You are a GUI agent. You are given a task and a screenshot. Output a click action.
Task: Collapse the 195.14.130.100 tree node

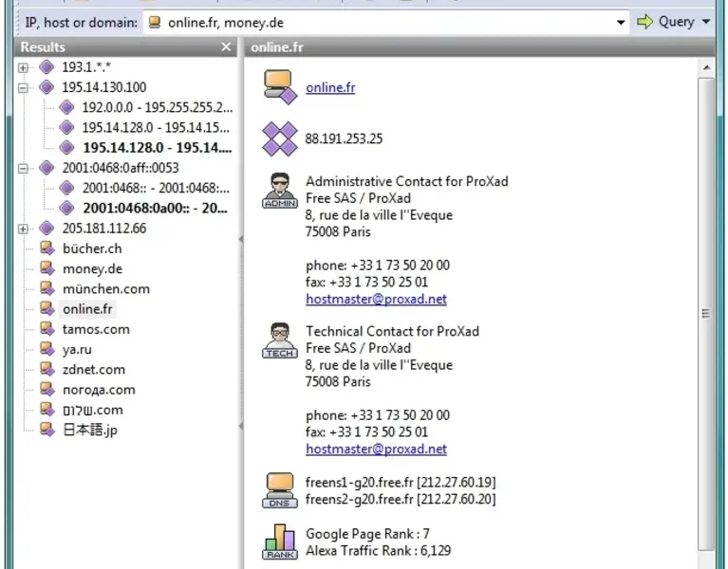click(x=23, y=87)
